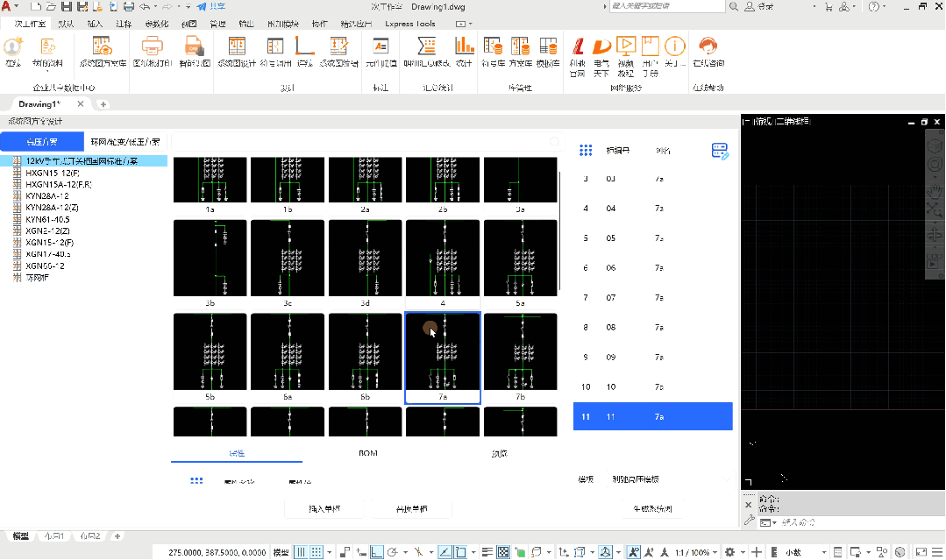The width and height of the screenshot is (946, 560).
Task: Click the customization menu icon in status bar
Action: (937, 552)
